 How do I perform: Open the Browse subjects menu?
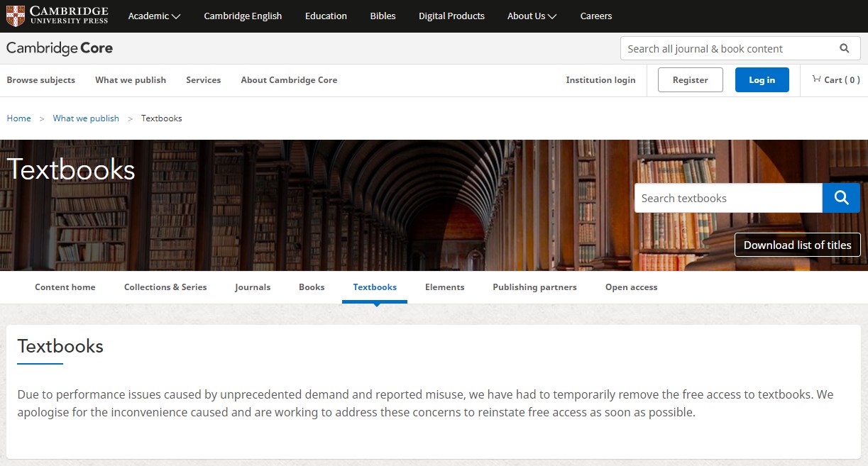[40, 80]
